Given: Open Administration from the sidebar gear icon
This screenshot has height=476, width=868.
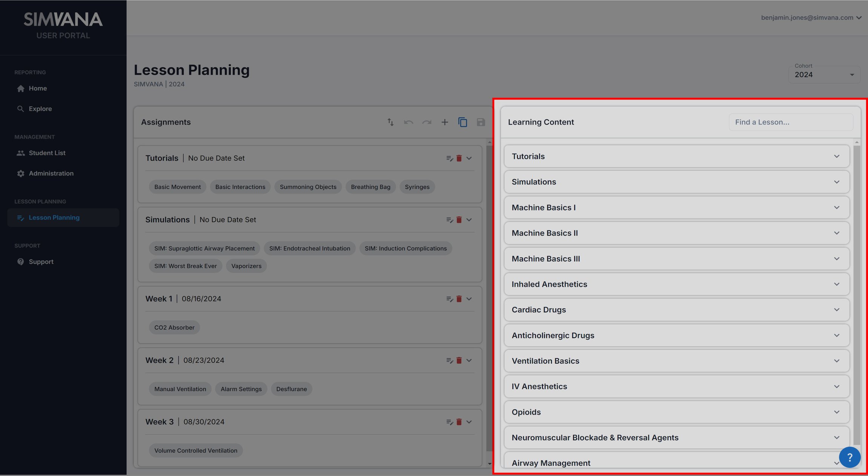Looking at the screenshot, I should (51, 173).
